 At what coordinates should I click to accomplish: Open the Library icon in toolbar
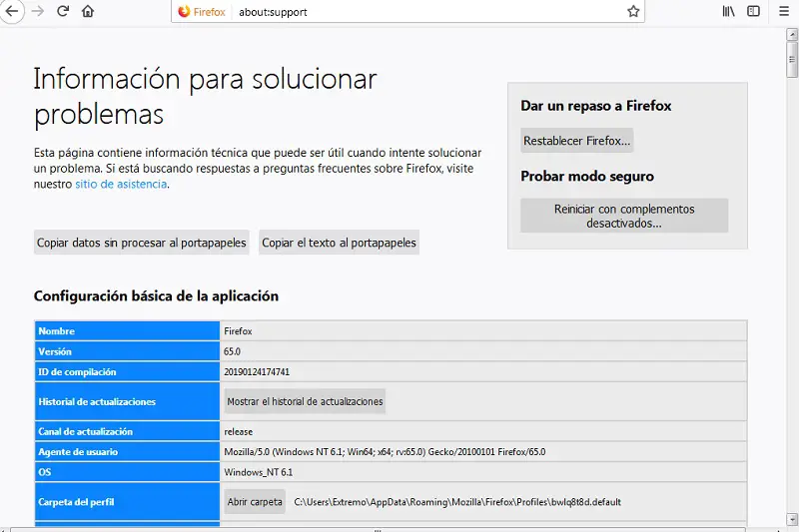coord(729,11)
